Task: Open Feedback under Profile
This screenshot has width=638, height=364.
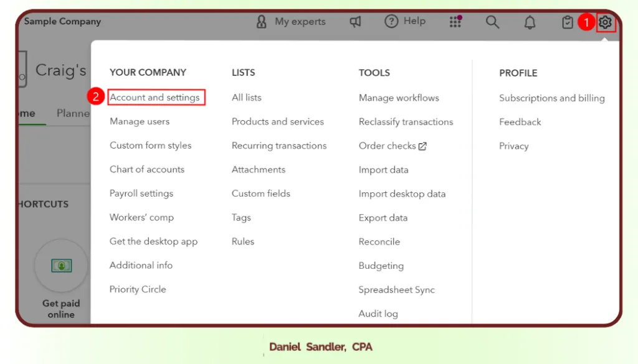Action: [520, 122]
